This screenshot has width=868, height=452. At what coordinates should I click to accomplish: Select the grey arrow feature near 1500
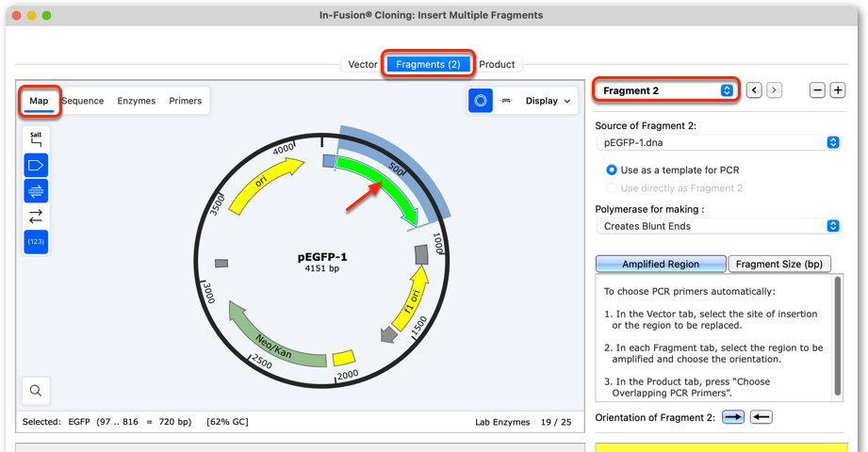tap(389, 333)
